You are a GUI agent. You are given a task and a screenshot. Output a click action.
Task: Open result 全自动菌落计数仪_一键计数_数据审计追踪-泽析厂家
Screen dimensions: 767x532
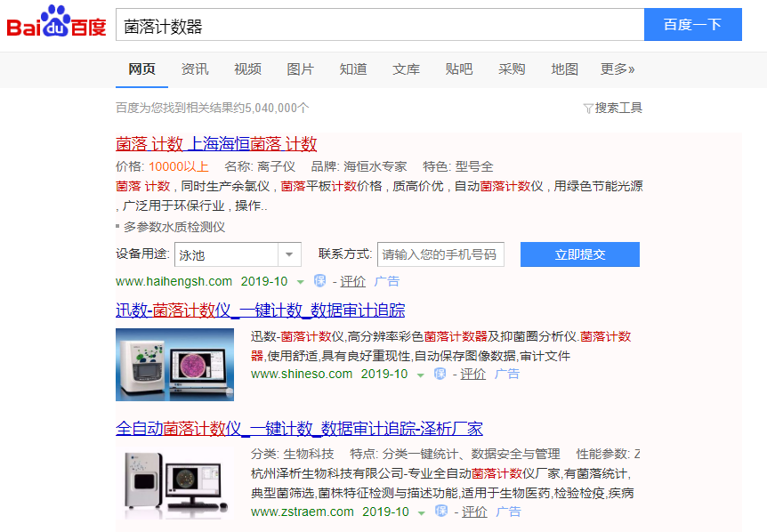pyautogui.click(x=299, y=429)
